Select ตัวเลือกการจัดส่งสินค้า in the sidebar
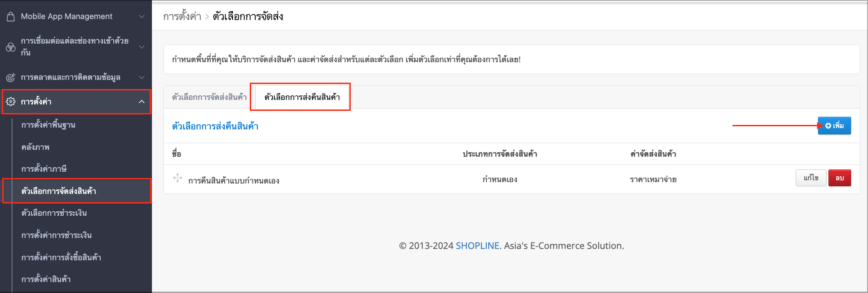 coord(59,191)
